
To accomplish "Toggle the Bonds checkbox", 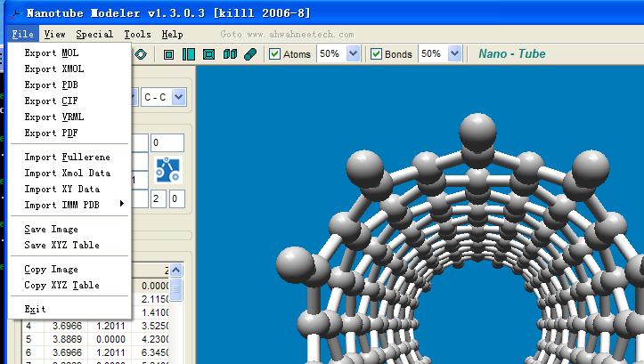I will [376, 54].
